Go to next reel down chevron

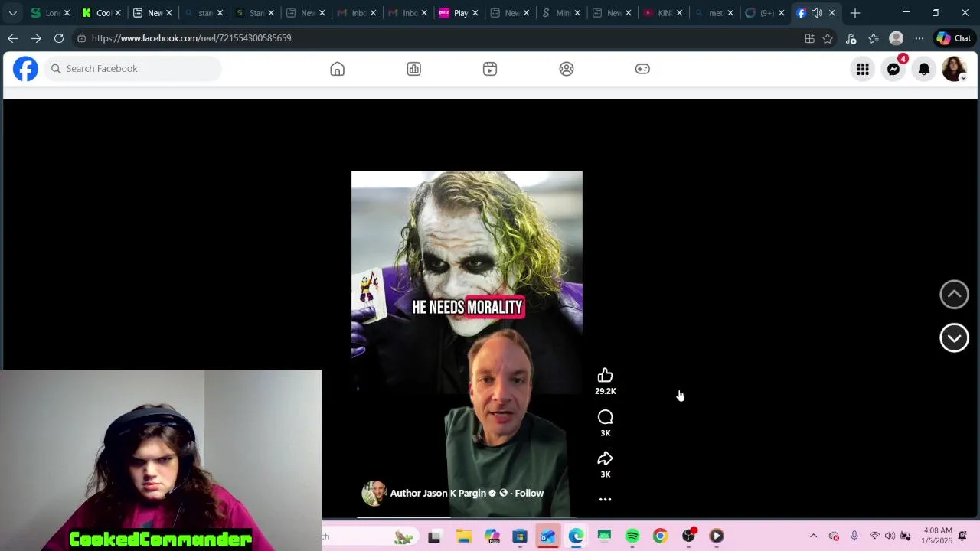(x=954, y=337)
